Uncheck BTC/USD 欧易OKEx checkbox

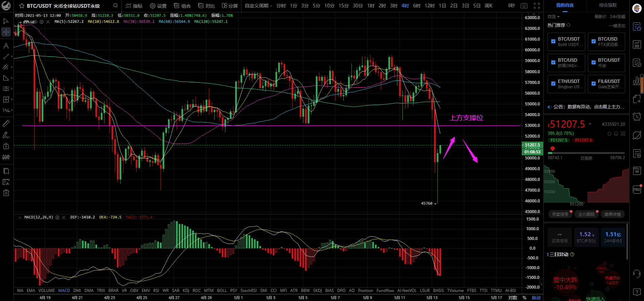(553, 63)
